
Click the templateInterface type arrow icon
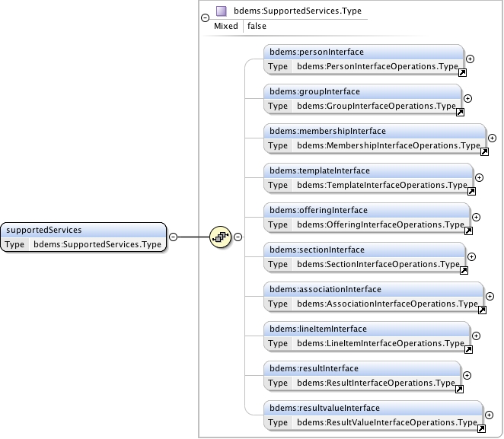tap(471, 192)
